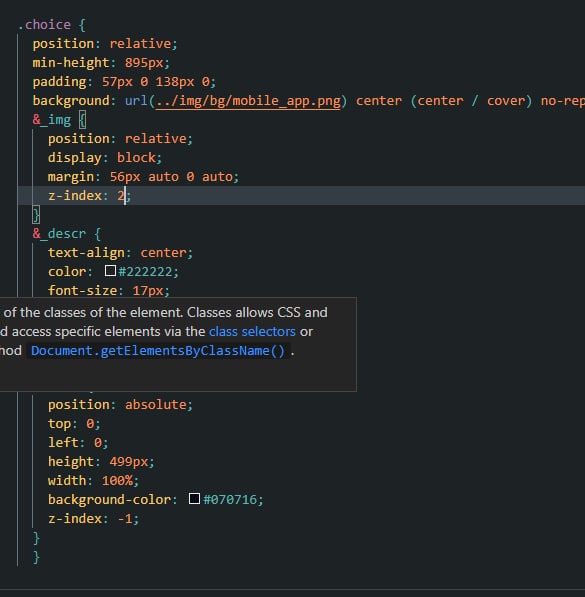
Task: Click the z-index: -1 line
Action: [93, 519]
